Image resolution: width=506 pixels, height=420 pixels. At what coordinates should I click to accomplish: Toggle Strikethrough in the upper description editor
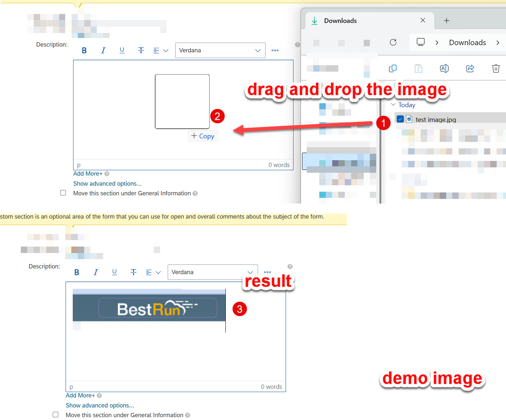(x=141, y=51)
